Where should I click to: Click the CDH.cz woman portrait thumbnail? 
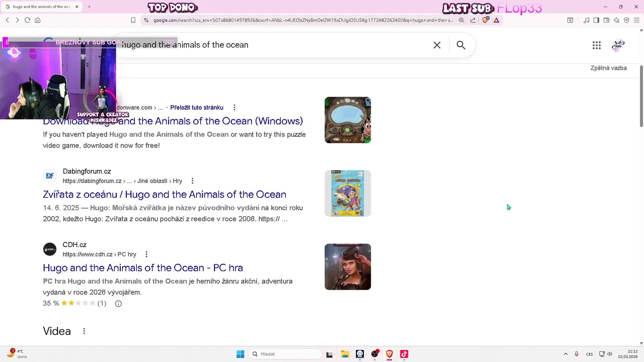348,267
